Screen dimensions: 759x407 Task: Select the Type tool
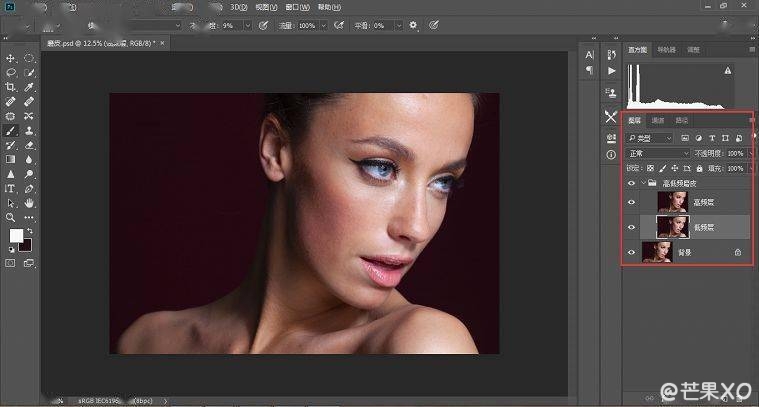pos(10,189)
